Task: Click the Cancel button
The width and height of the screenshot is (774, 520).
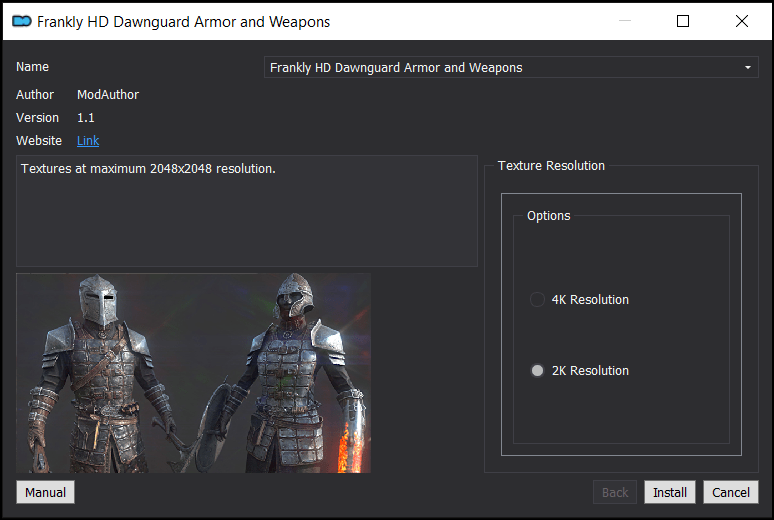Action: 731,492
